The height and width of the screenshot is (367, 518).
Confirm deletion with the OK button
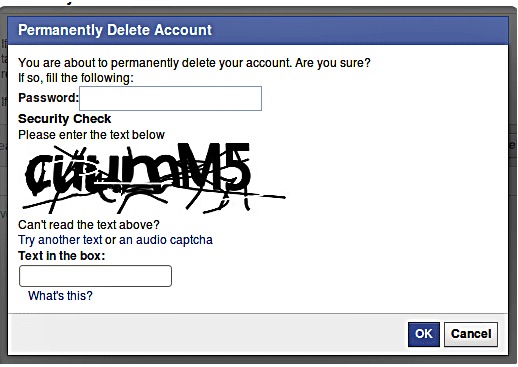pos(424,334)
